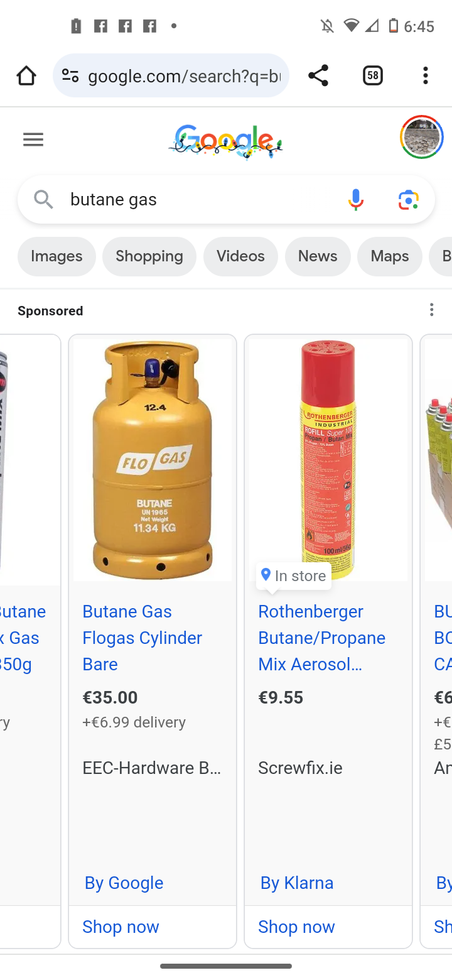Open Chrome three-dot overflow menu
The width and height of the screenshot is (452, 980).
click(x=426, y=76)
